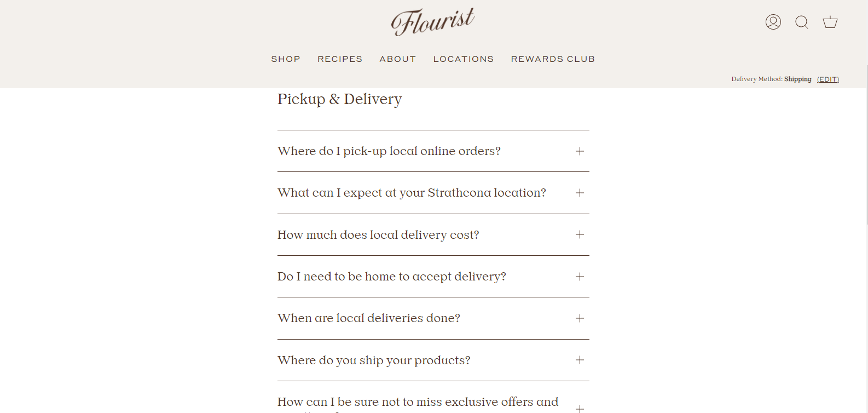Open the account profile icon
Screen dimensions: 868x413
[x=773, y=22]
